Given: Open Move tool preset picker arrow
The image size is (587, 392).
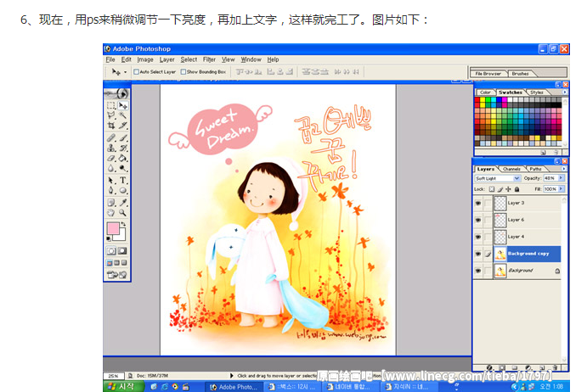Looking at the screenshot, I should [x=125, y=72].
